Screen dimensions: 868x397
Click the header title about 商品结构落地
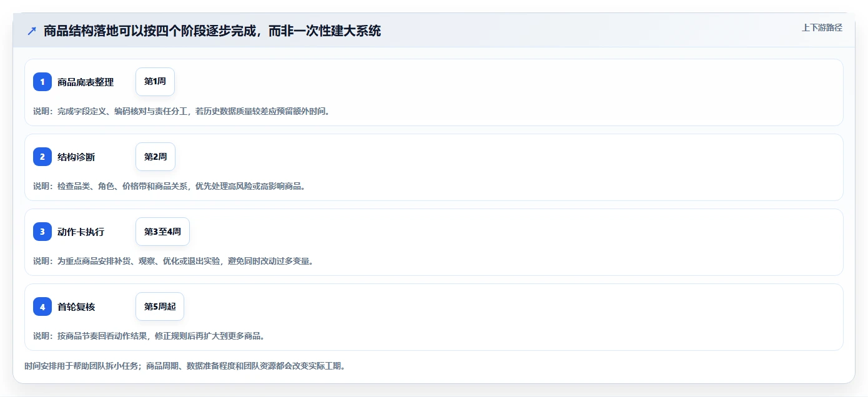click(212, 31)
